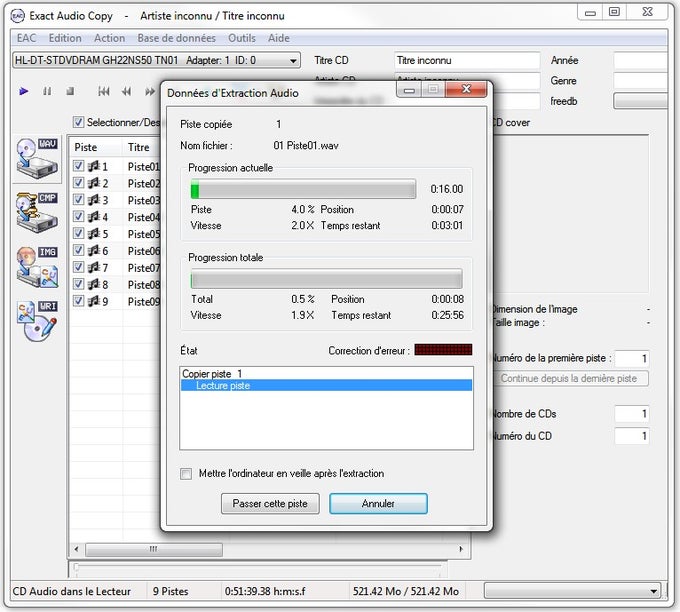Image resolution: width=680 pixels, height=612 pixels.
Task: Click the red Correction d'erreur indicator
Action: click(x=443, y=350)
